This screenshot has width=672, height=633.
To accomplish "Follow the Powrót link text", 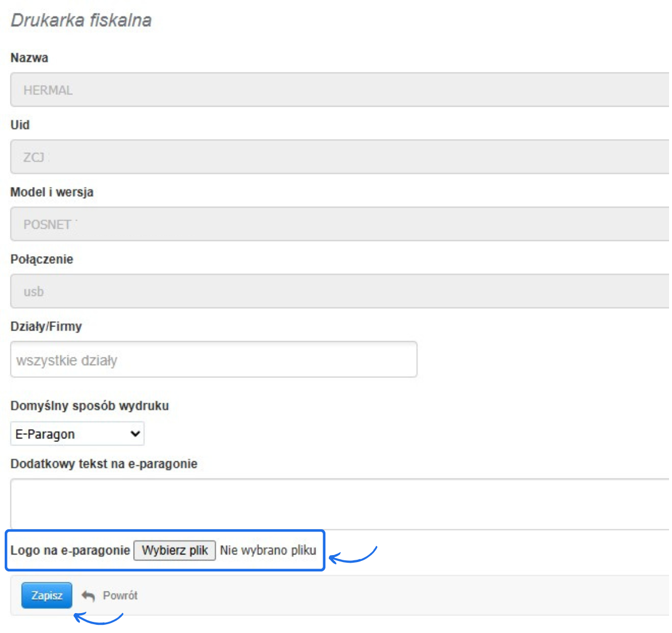I will tap(120, 595).
